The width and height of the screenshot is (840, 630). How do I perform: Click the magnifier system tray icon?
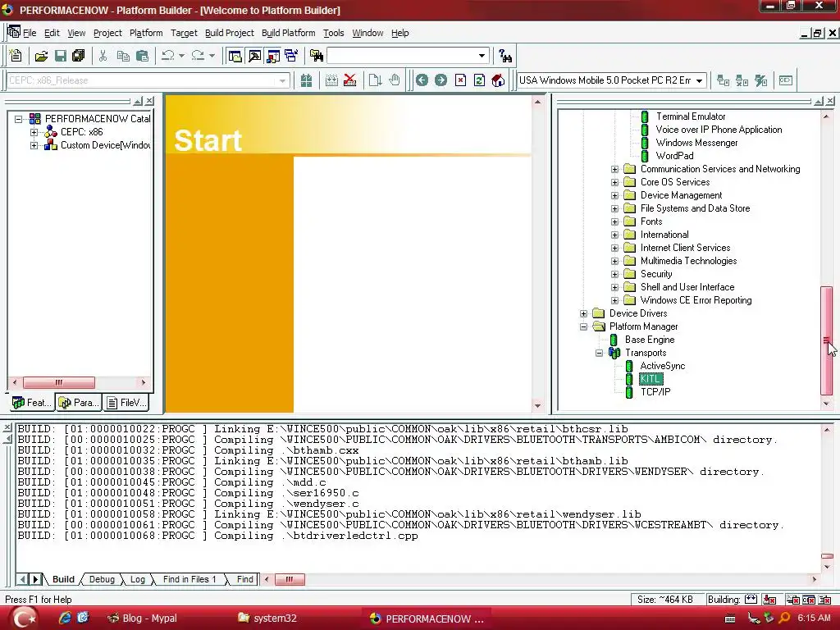[x=784, y=618]
